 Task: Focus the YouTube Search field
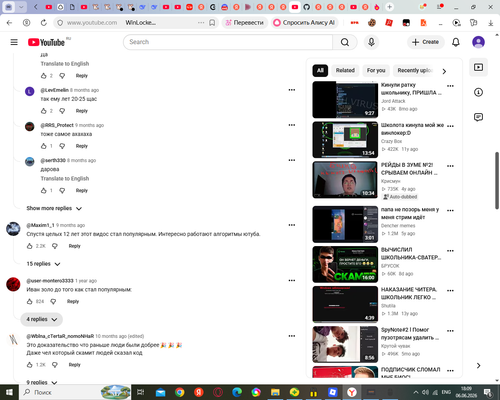pyautogui.click(x=228, y=42)
